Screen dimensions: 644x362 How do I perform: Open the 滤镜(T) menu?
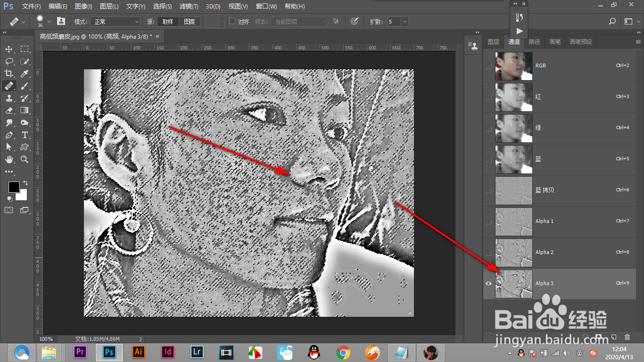pos(189,6)
